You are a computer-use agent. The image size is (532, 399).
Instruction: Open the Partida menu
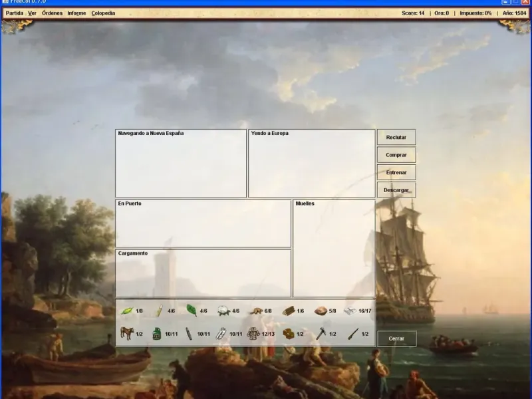pos(15,13)
